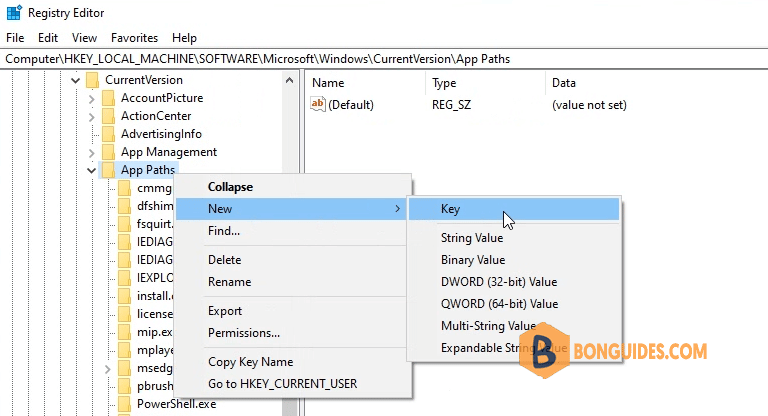Click the folder icon of dfshim key
This screenshot has width=768, height=416.
click(124, 206)
